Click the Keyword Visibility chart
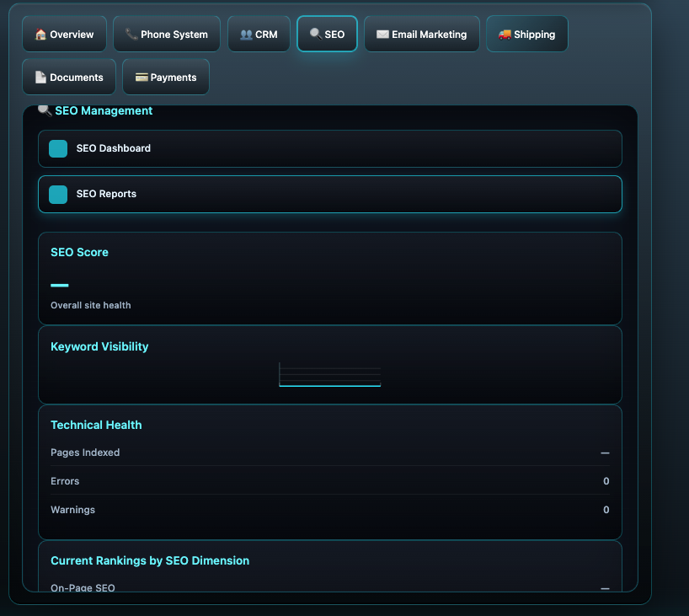689x616 pixels. pos(329,375)
